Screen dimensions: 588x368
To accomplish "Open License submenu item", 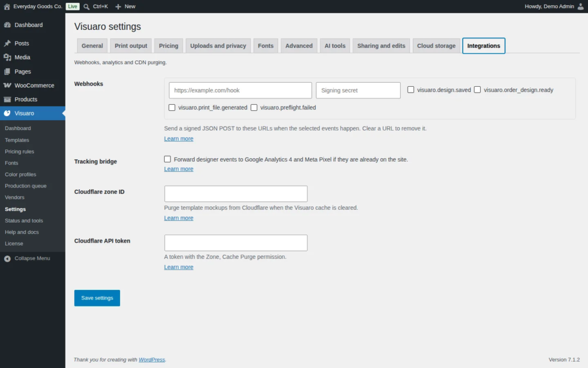I will [x=14, y=243].
